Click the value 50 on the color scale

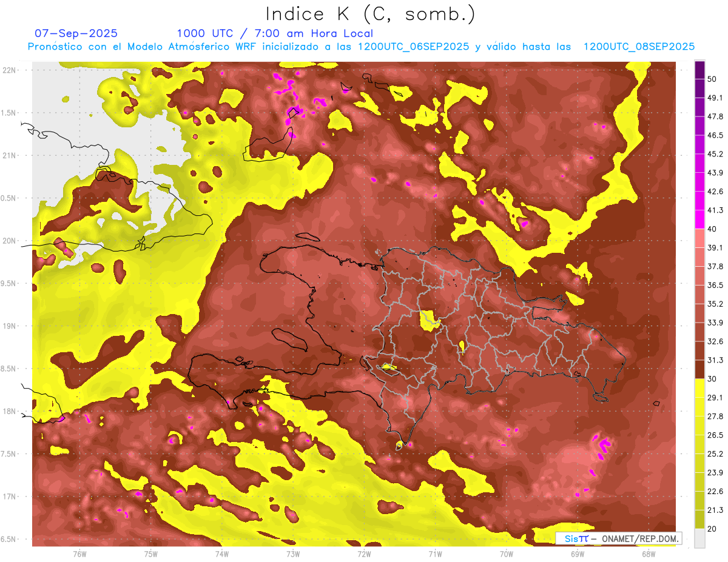pyautogui.click(x=712, y=79)
